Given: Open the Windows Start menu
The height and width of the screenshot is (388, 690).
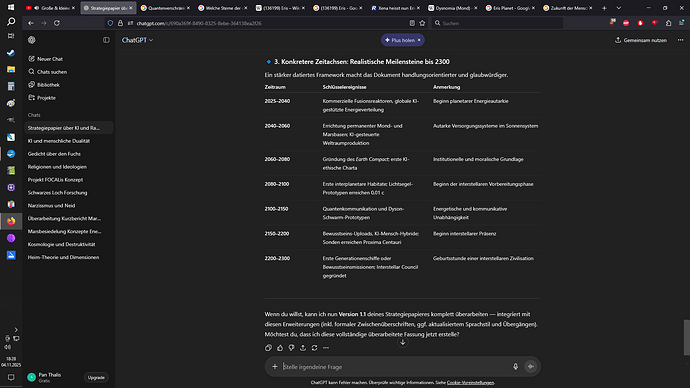Looking at the screenshot, I should coord(11,7).
